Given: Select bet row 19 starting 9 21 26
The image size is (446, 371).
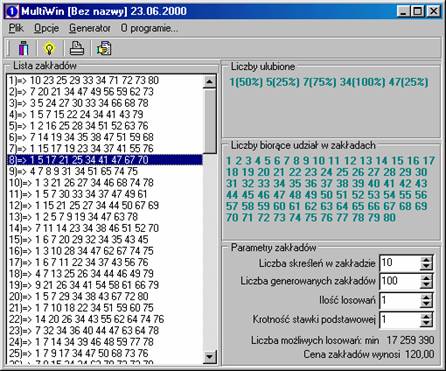Looking at the screenshot, I should (105, 285).
